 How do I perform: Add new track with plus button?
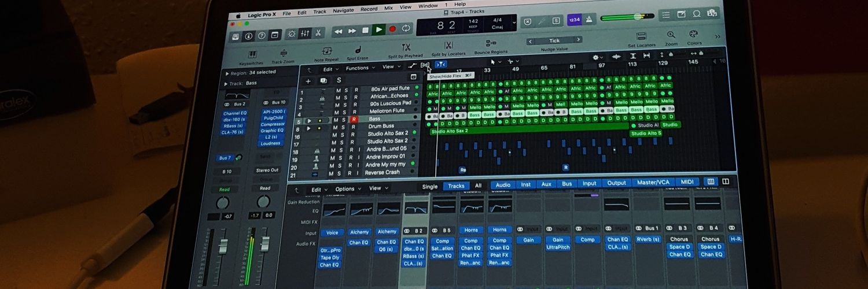[x=308, y=81]
